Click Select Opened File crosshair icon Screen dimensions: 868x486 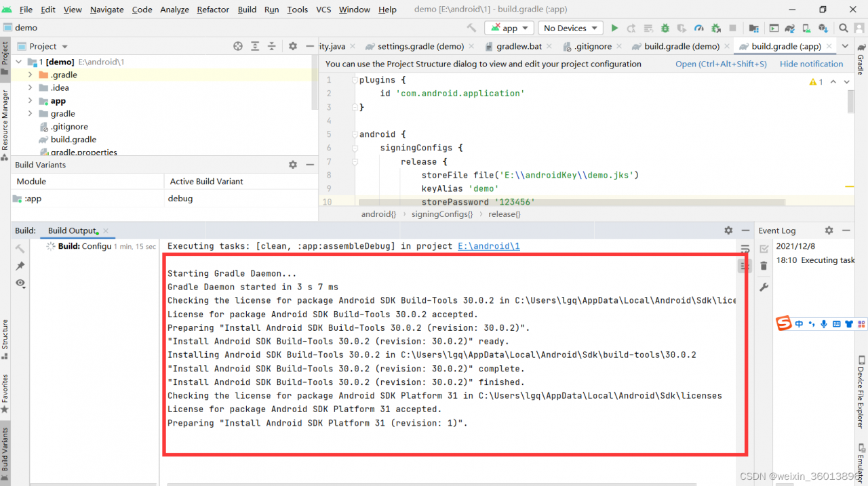click(238, 46)
